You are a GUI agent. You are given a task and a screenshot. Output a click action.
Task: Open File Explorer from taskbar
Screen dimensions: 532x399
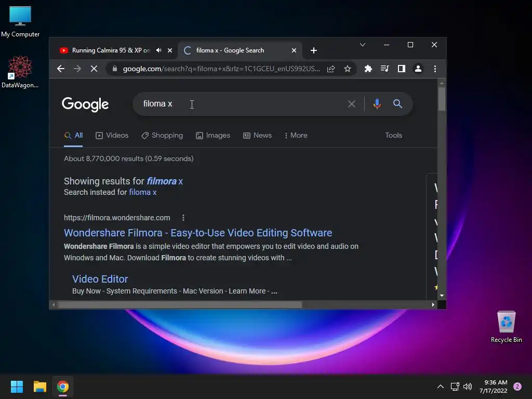click(39, 387)
